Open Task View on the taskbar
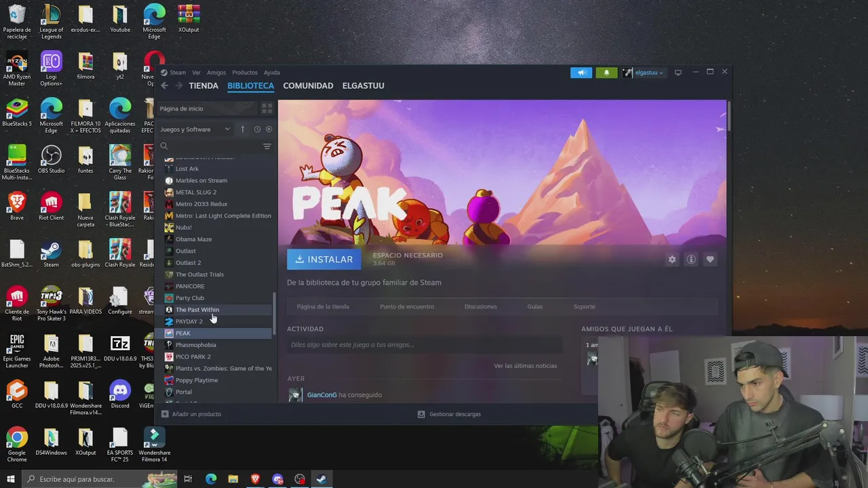Screen dimensions: 868x488 pyautogui.click(x=188, y=479)
